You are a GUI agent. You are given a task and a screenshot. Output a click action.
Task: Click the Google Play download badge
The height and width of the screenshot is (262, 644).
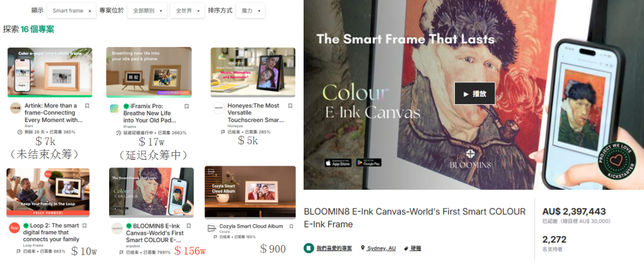tap(369, 163)
